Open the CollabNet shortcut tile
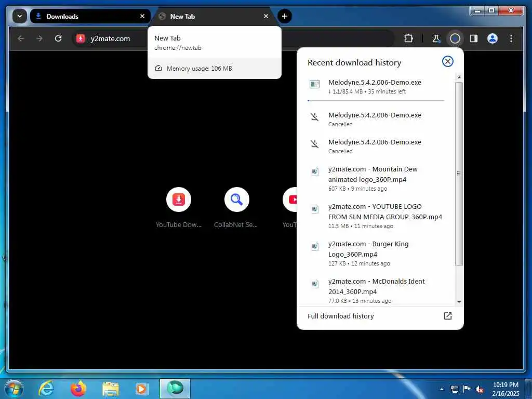The height and width of the screenshot is (399, 532). (236, 208)
